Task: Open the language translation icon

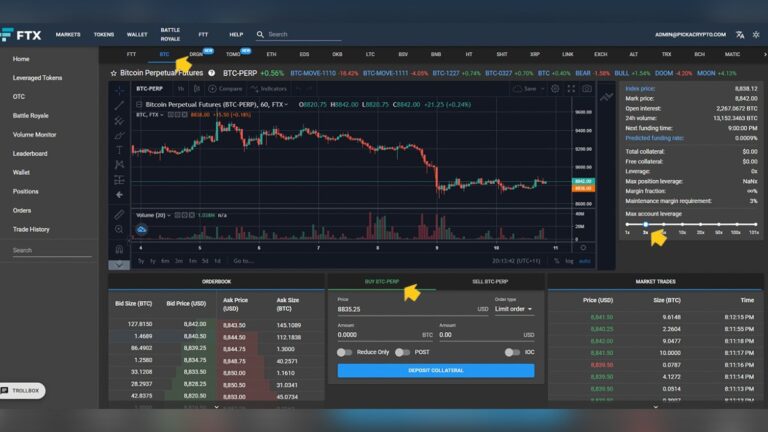Action: tap(740, 34)
